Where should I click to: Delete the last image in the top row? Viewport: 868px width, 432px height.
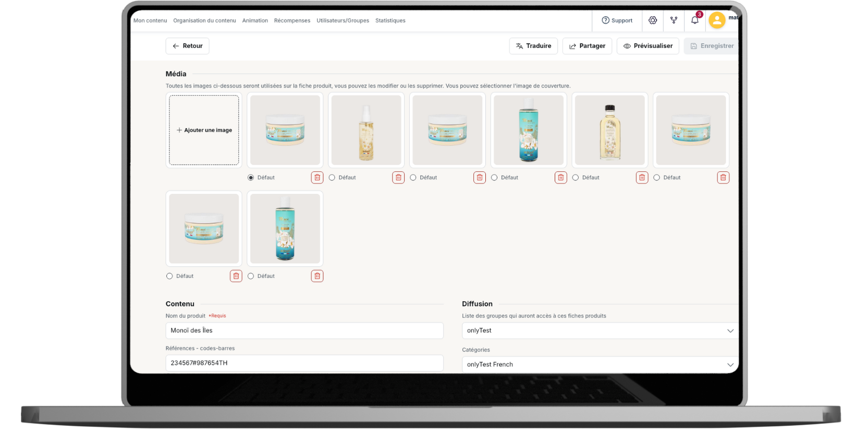coord(723,178)
